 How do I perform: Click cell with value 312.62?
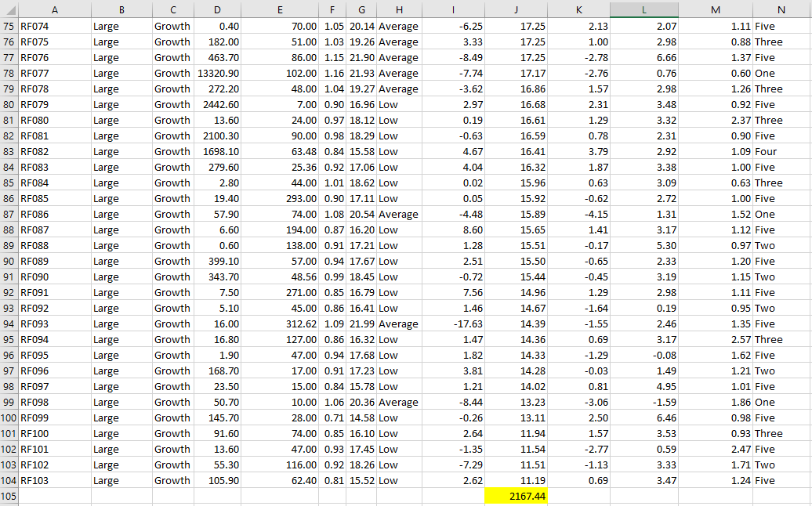280,323
